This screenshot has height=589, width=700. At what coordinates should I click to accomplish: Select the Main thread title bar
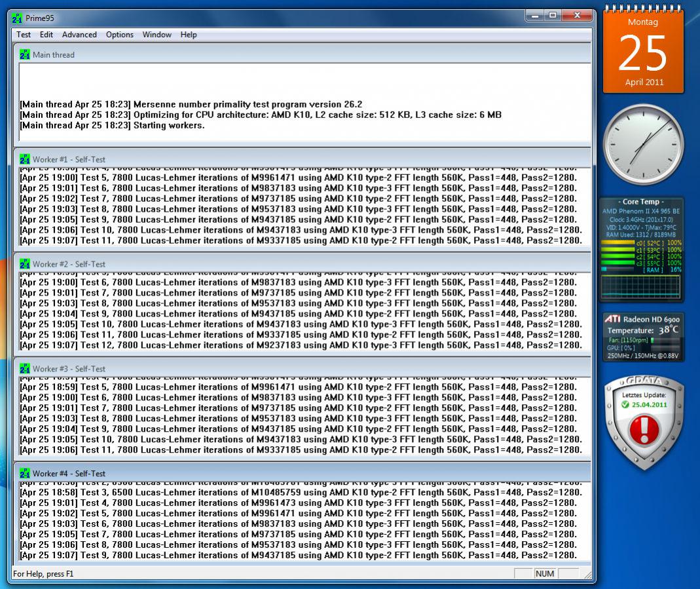click(303, 54)
